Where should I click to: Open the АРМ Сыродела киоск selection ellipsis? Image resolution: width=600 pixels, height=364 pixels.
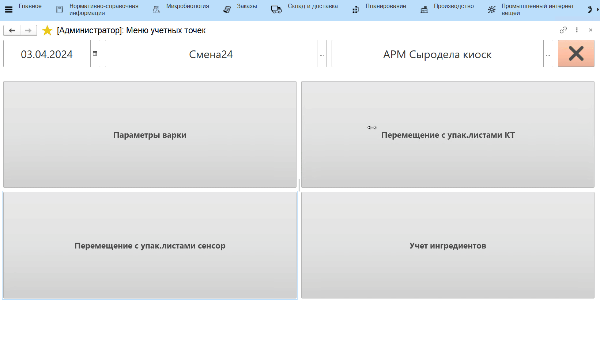click(548, 54)
